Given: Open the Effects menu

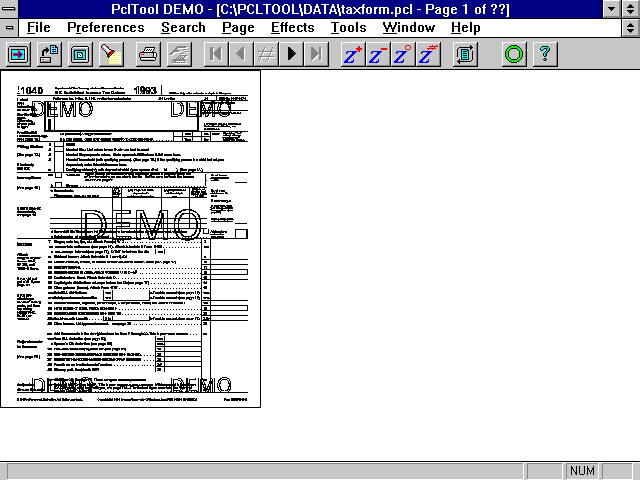Looking at the screenshot, I should pyautogui.click(x=292, y=27).
